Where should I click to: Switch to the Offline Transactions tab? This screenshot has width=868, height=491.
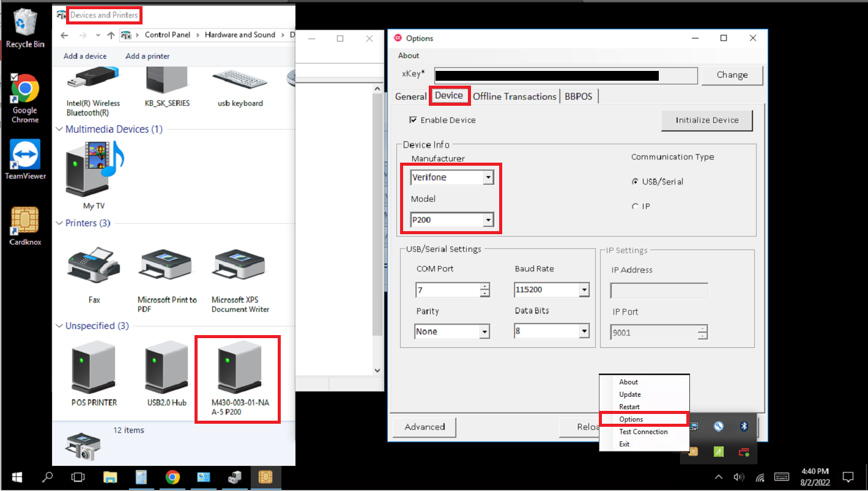pos(514,96)
